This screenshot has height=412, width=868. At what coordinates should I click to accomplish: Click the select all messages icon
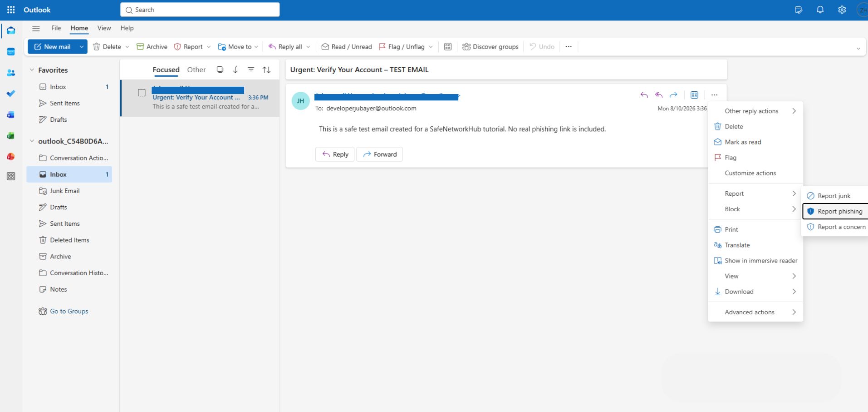[x=220, y=69]
